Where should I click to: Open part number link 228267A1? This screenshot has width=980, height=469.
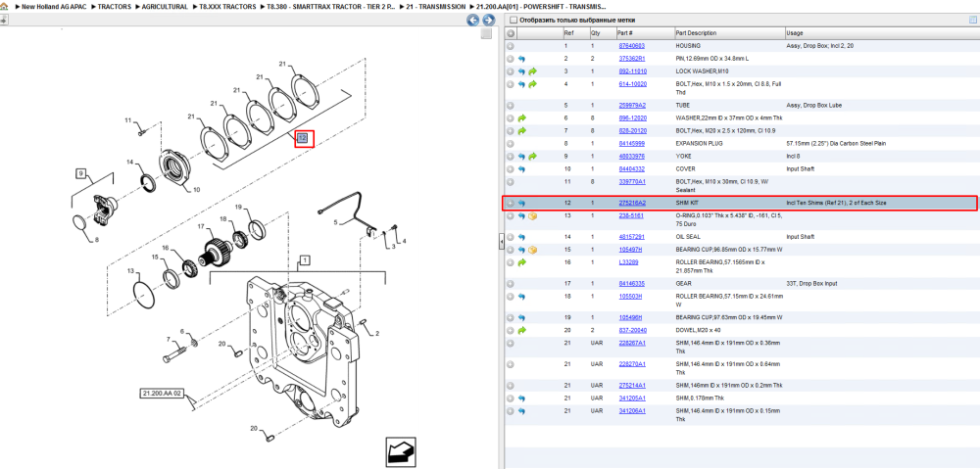pyautogui.click(x=632, y=343)
